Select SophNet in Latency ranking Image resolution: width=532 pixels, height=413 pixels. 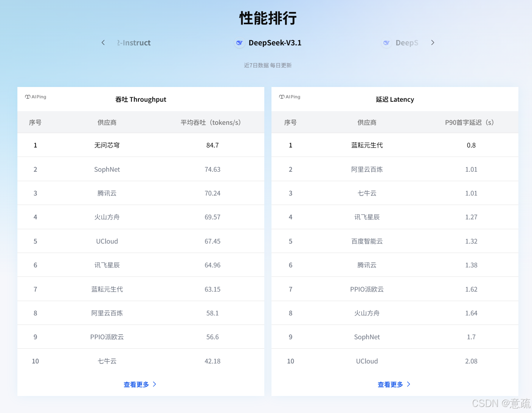(x=367, y=337)
